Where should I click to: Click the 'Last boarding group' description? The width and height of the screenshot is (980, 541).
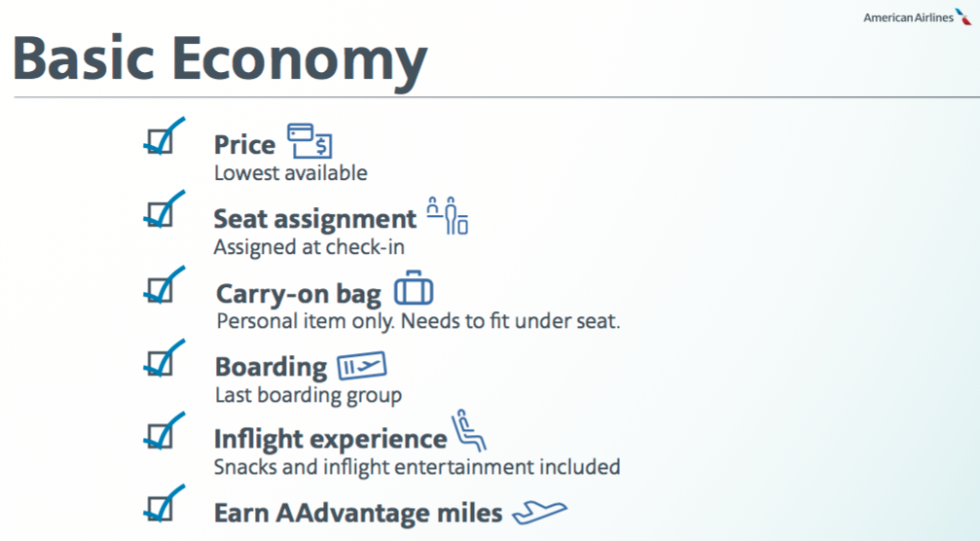coord(309,395)
